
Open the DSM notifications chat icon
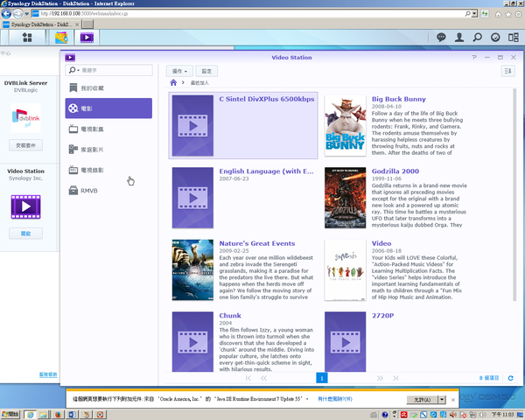(439, 38)
